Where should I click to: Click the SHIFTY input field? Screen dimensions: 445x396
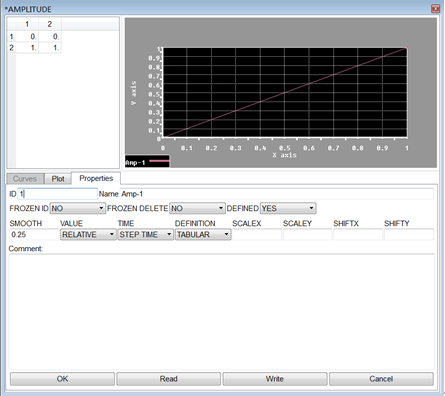click(x=409, y=235)
